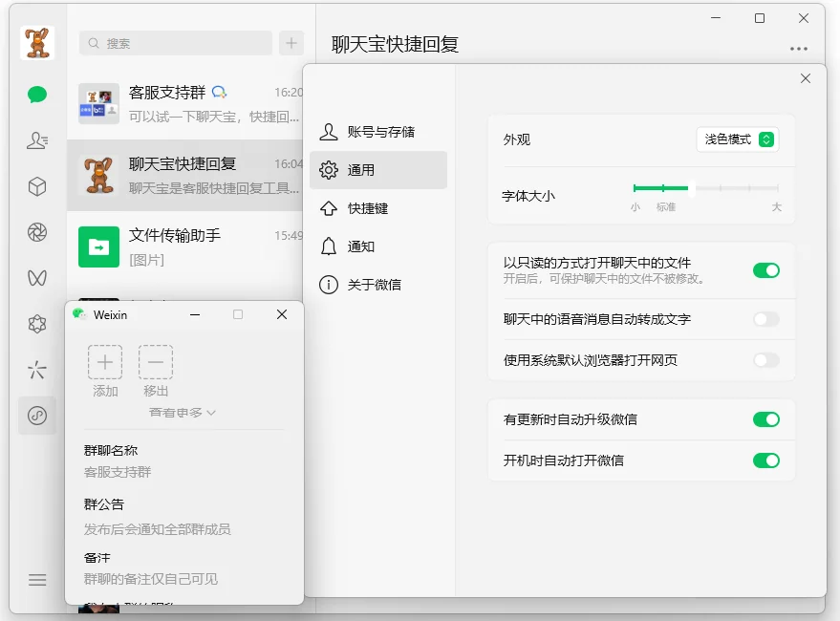Click the 关于微信 info icon
The width and height of the screenshot is (840, 621).
pos(329,285)
